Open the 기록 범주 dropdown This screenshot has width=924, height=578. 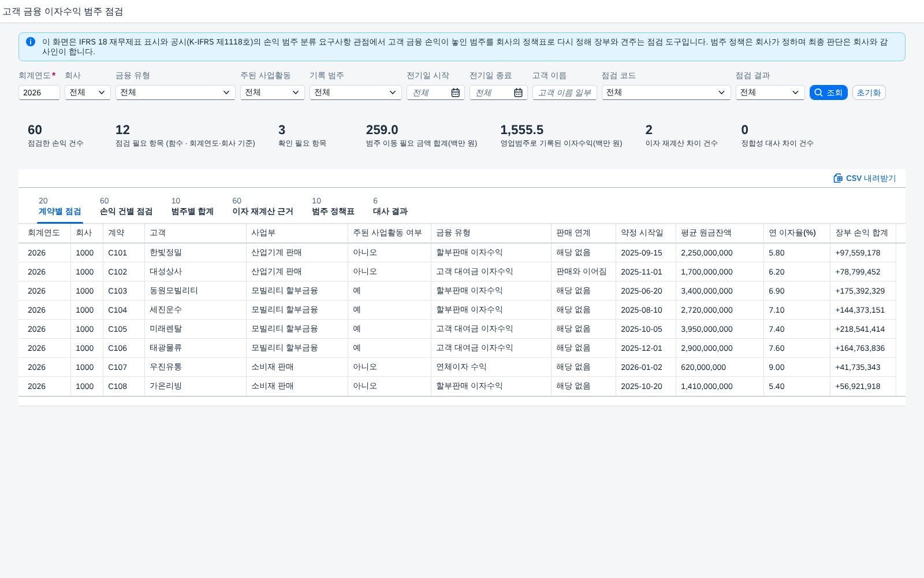pyautogui.click(x=356, y=92)
